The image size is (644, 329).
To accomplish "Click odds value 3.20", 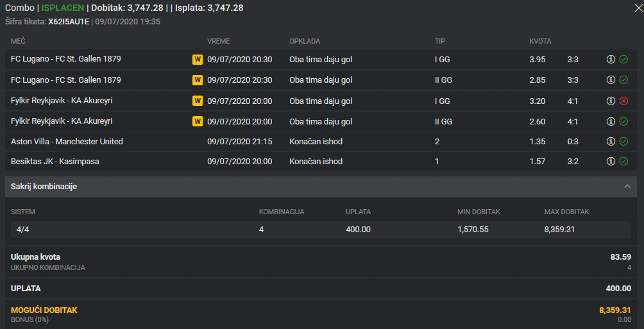I will point(538,101).
